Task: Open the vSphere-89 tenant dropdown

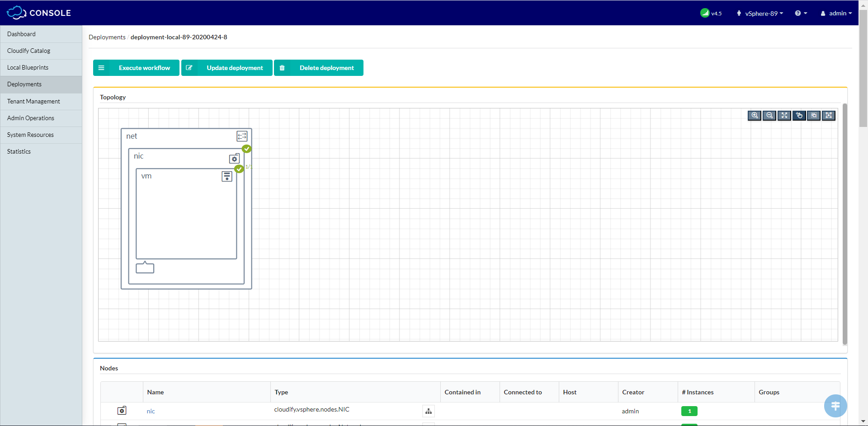Action: tap(760, 13)
